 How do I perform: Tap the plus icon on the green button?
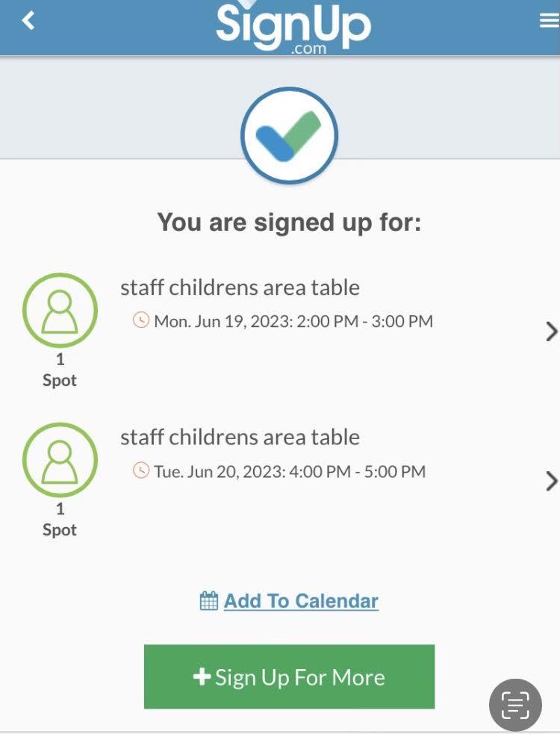202,677
